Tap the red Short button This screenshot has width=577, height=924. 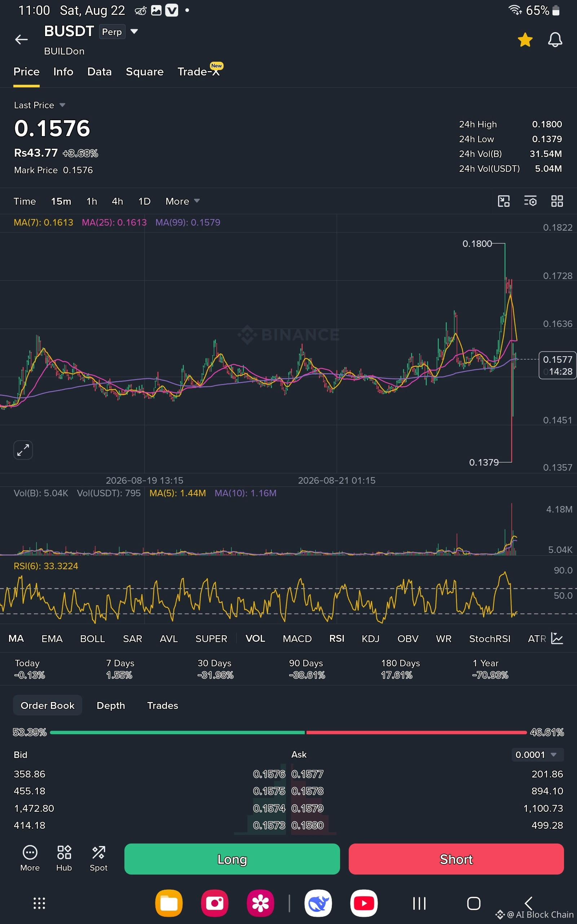(x=456, y=859)
